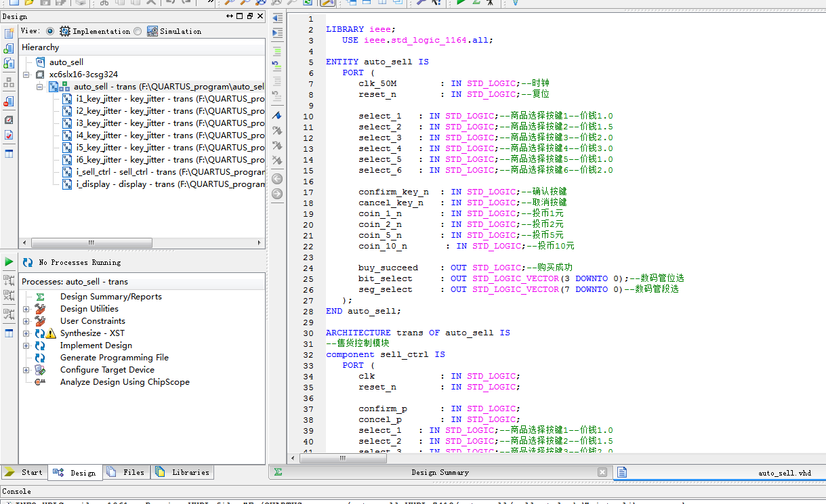Viewport: 826px width, 504px height.
Task: Click the xc6slx16-3csg324 chip icon
Action: [40, 75]
